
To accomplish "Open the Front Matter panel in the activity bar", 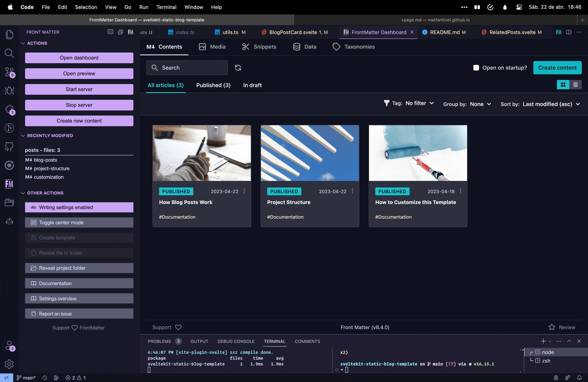I will [x=9, y=184].
